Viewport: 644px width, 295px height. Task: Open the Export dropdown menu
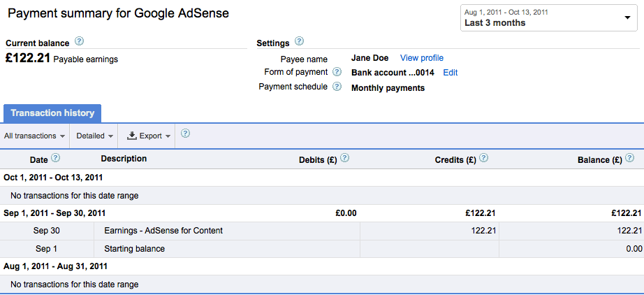pyautogui.click(x=148, y=136)
